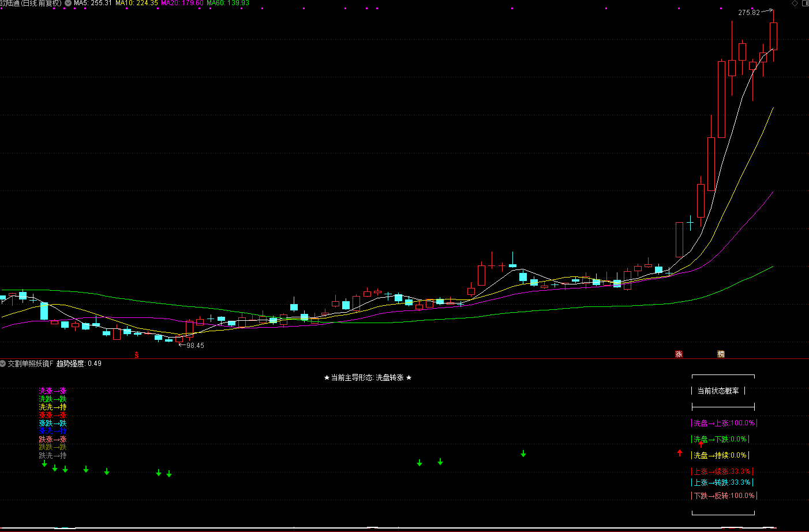The image size is (809, 532).
Task: Click the 当前状态概率 panel title
Action: (718, 391)
